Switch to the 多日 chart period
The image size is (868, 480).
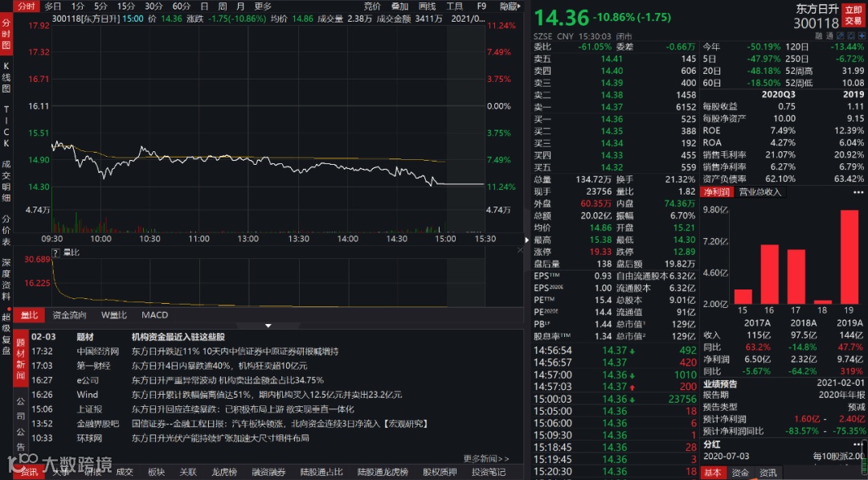click(53, 6)
